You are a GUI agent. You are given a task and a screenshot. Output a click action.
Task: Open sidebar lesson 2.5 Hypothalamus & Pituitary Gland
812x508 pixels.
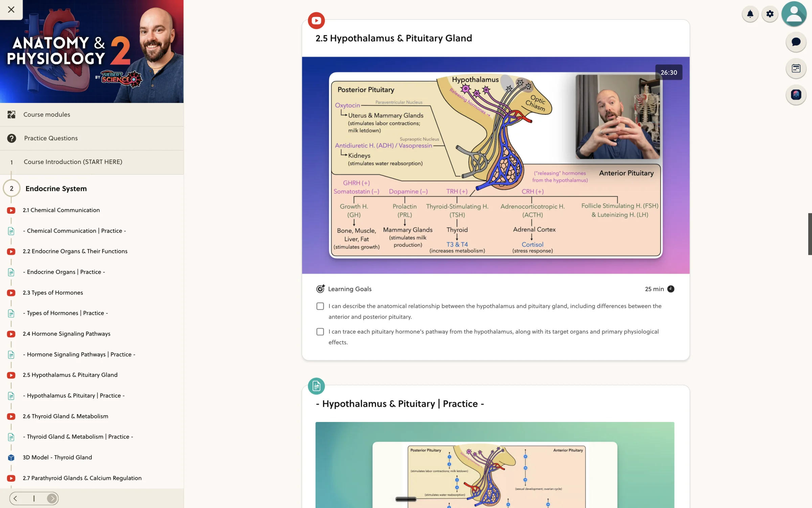70,375
